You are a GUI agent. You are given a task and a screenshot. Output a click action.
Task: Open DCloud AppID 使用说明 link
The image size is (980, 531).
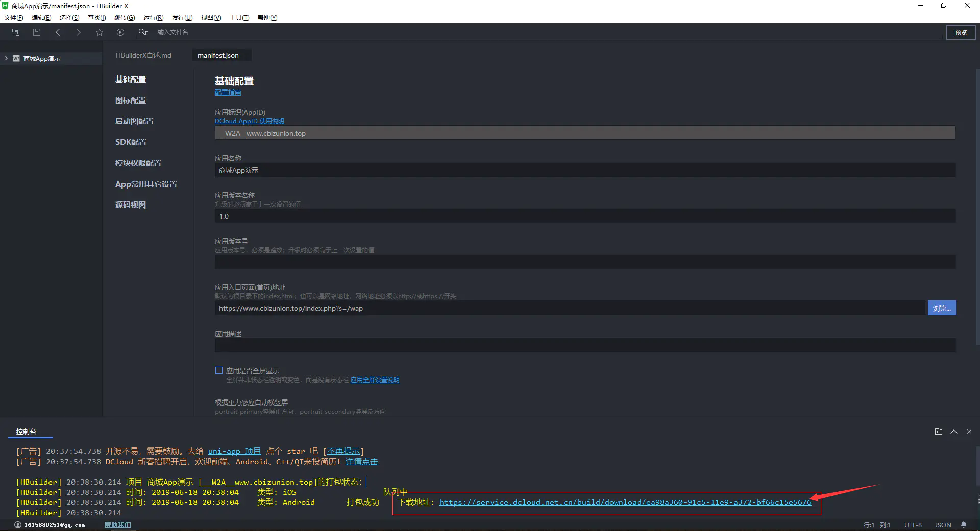[249, 121]
